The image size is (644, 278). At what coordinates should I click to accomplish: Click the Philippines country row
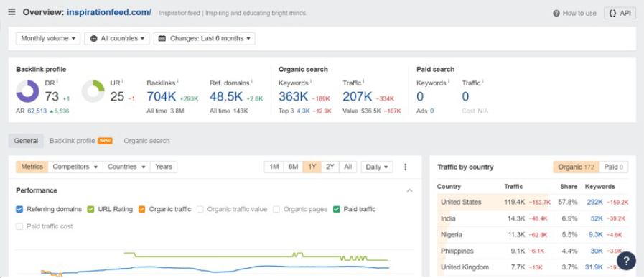(533, 251)
